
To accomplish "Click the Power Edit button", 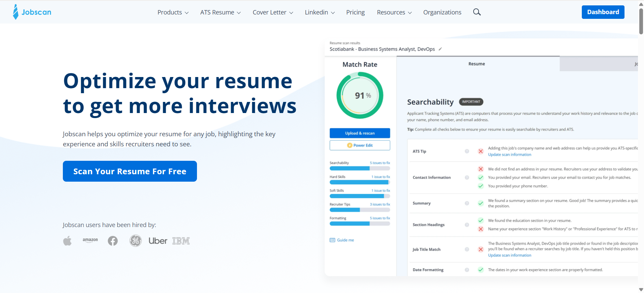I will point(360,145).
